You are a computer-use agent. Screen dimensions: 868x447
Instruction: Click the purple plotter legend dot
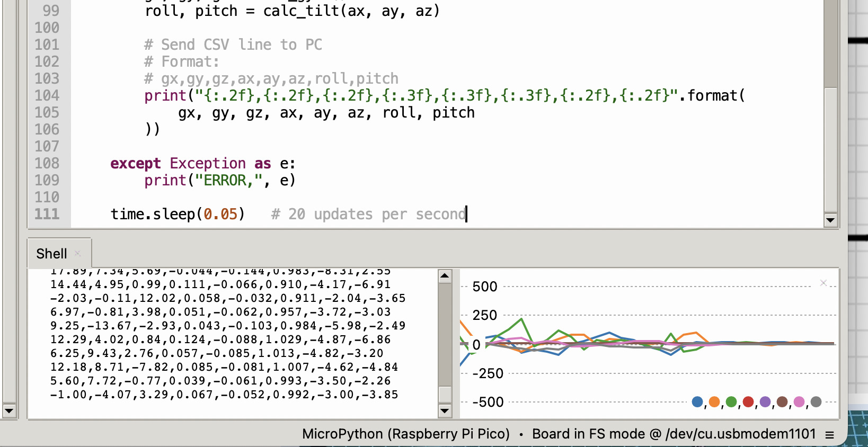765,402
